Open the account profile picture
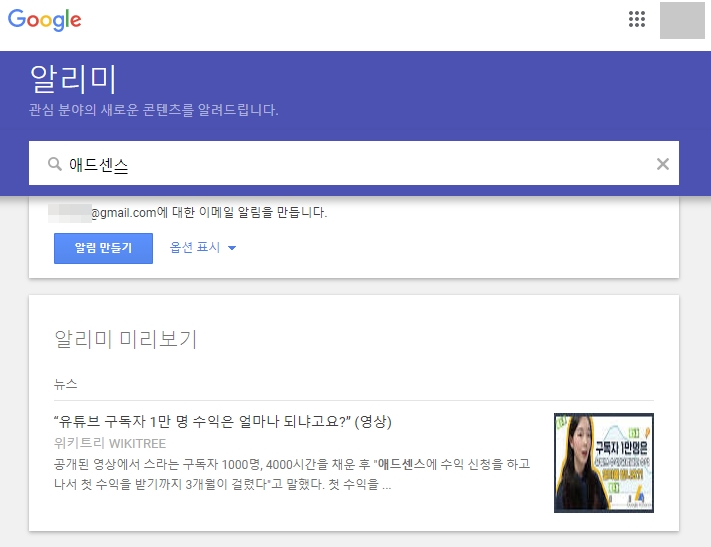The width and height of the screenshot is (711, 547). point(682,20)
